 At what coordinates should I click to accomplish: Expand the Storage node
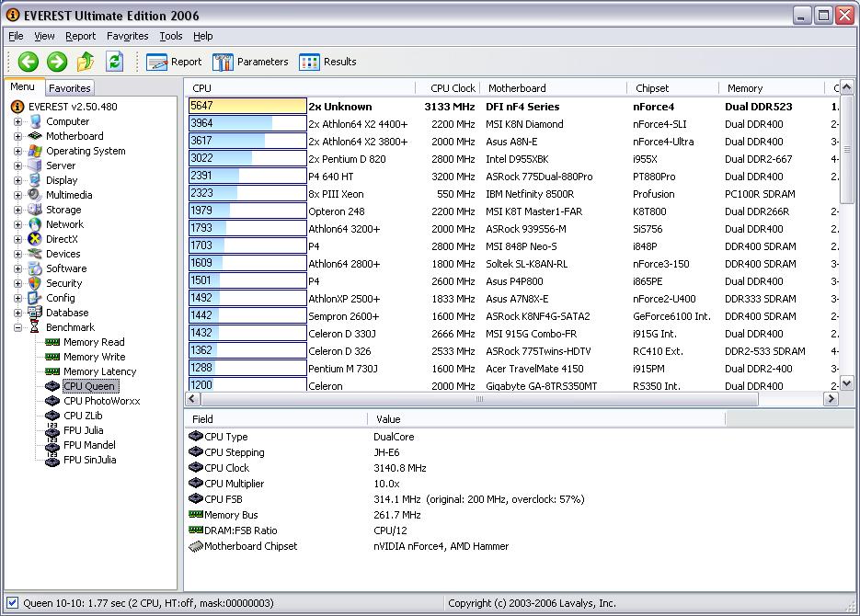coord(18,210)
